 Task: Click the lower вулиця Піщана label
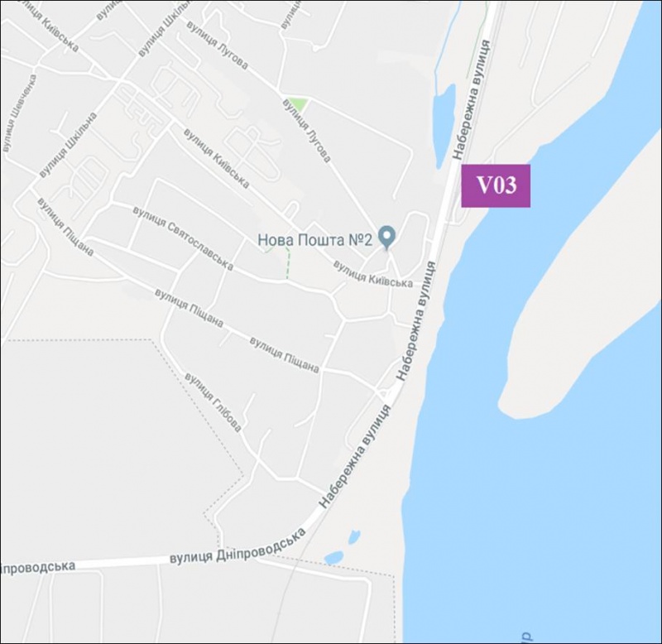[284, 355]
